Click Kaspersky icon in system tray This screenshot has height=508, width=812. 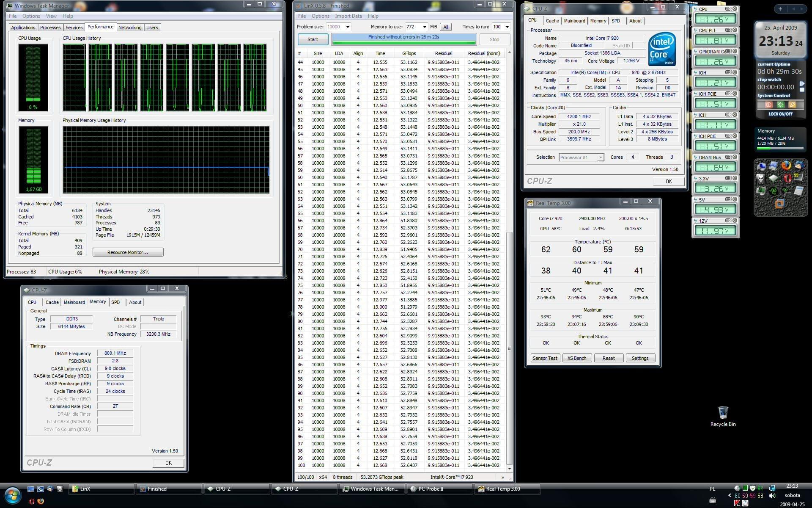point(737,503)
